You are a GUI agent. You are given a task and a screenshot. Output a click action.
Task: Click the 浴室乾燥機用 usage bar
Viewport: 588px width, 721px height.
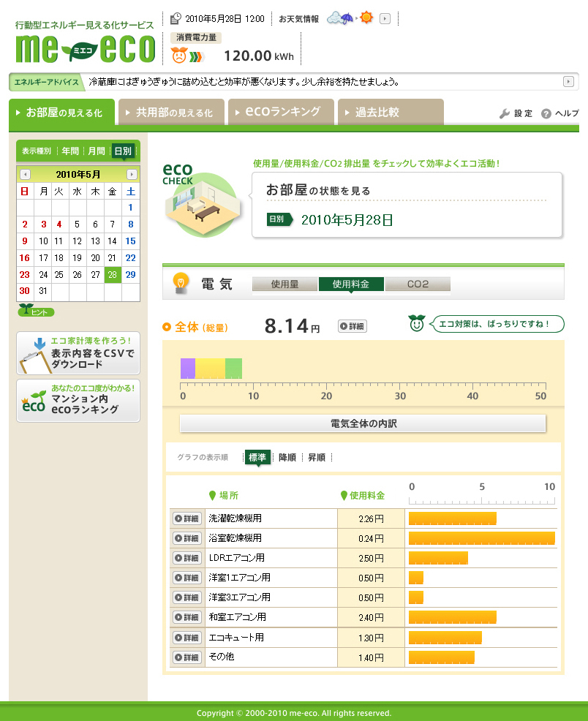pos(482,538)
